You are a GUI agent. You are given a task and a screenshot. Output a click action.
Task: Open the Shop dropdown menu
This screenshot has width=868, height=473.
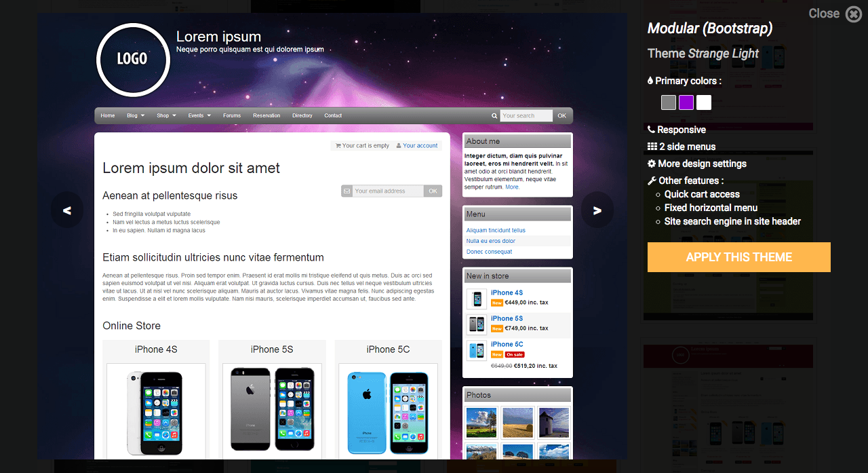tap(166, 116)
